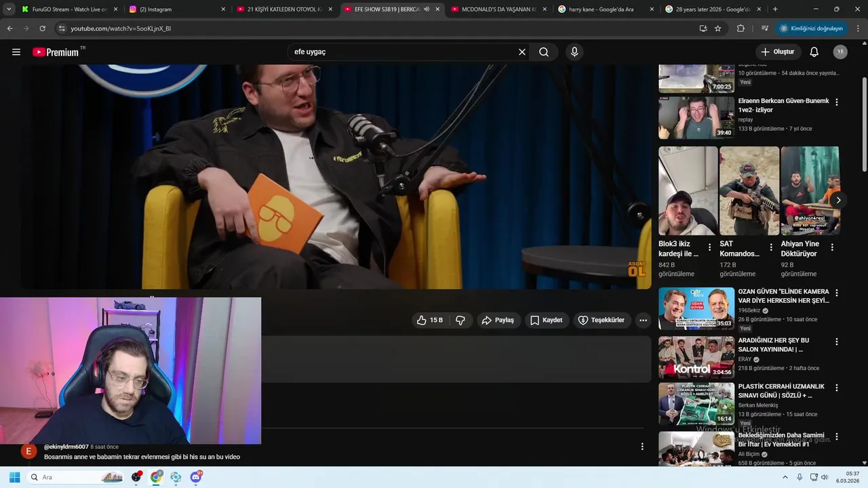
Task: Run search with magnifier button
Action: 544,52
